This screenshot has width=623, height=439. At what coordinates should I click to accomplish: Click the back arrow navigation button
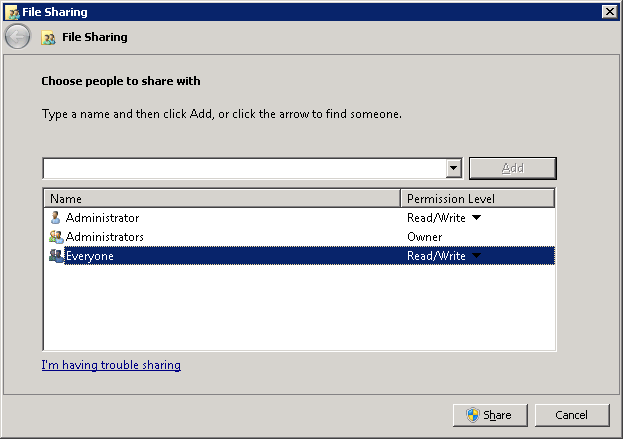(17, 37)
